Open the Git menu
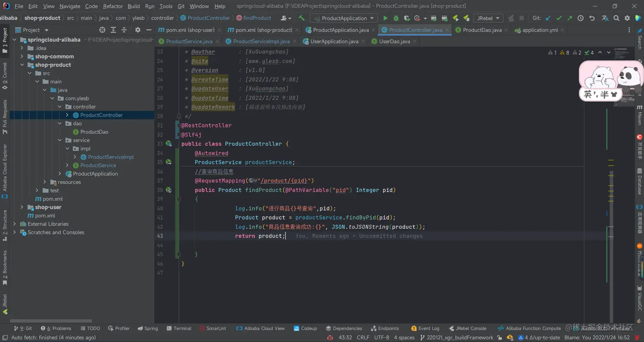Screen dimensions: 644x342 point(181,6)
